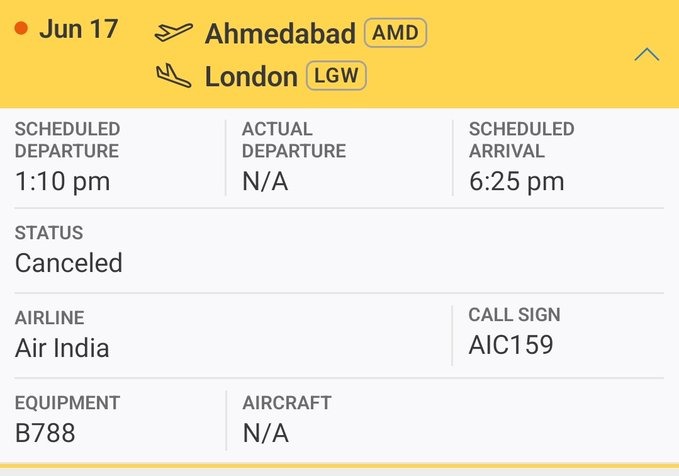Click the aircraft N/A value

coord(265,433)
